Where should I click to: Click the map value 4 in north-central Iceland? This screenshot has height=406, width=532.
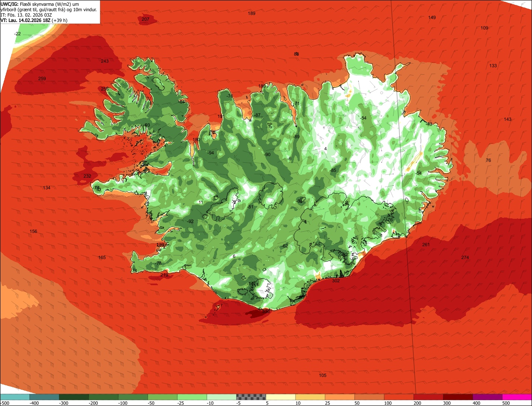325,149
